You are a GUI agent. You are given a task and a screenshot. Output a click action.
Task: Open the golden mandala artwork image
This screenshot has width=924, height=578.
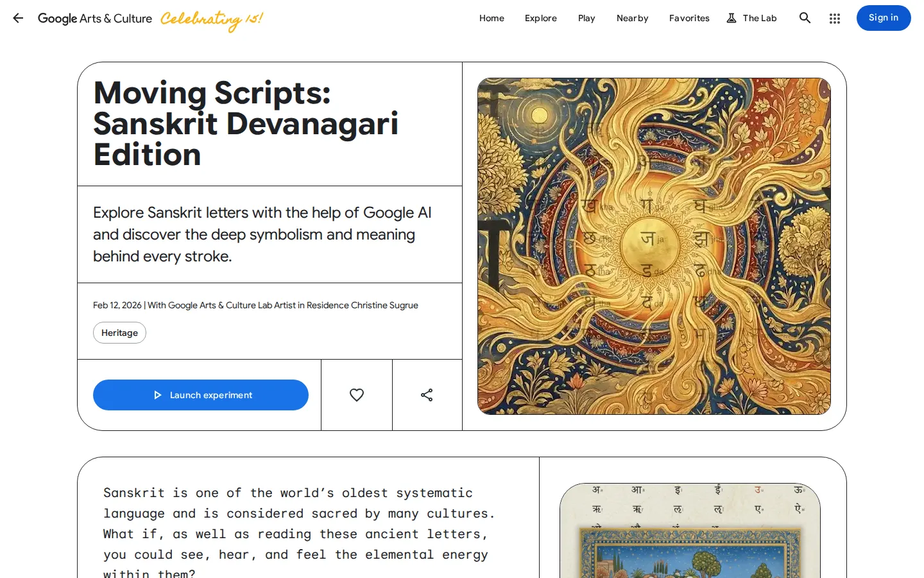click(x=654, y=246)
